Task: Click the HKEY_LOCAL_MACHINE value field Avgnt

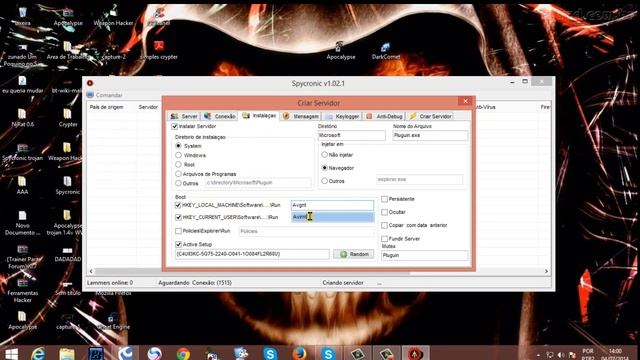Action: (332, 205)
